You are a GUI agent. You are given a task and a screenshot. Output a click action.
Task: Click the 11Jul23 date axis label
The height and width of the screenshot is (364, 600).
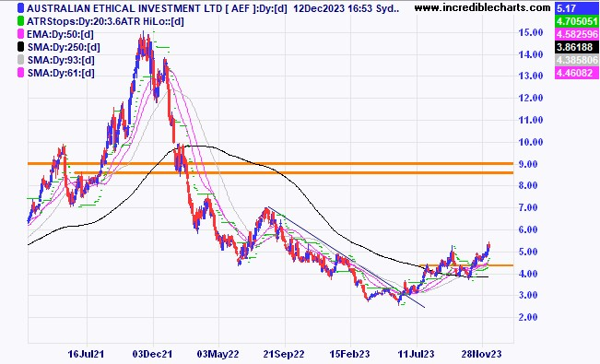(416, 354)
